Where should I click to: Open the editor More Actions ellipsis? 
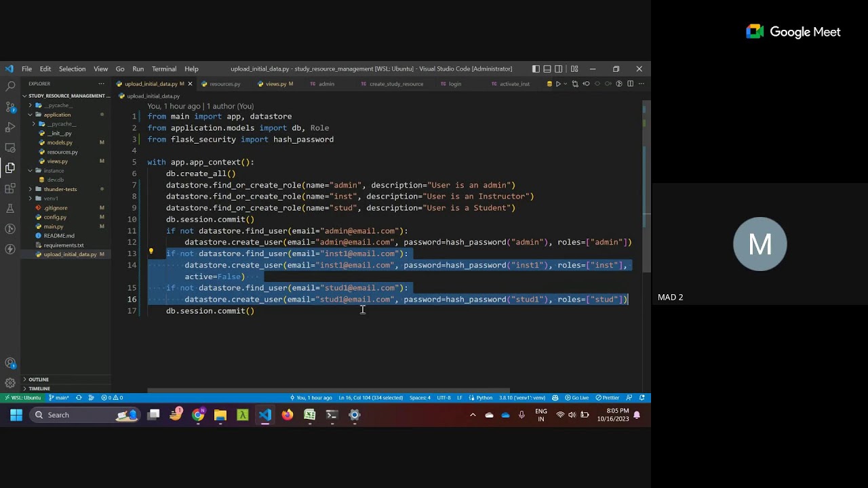pos(641,84)
